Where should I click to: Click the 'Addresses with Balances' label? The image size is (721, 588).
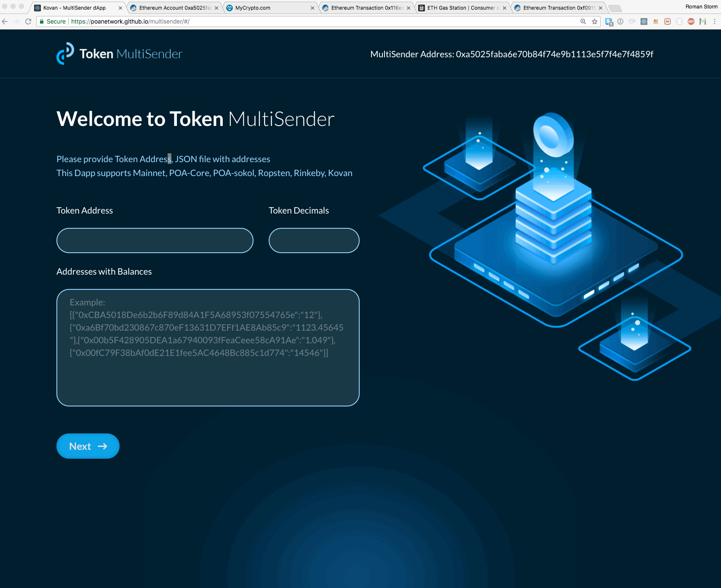pyautogui.click(x=104, y=272)
